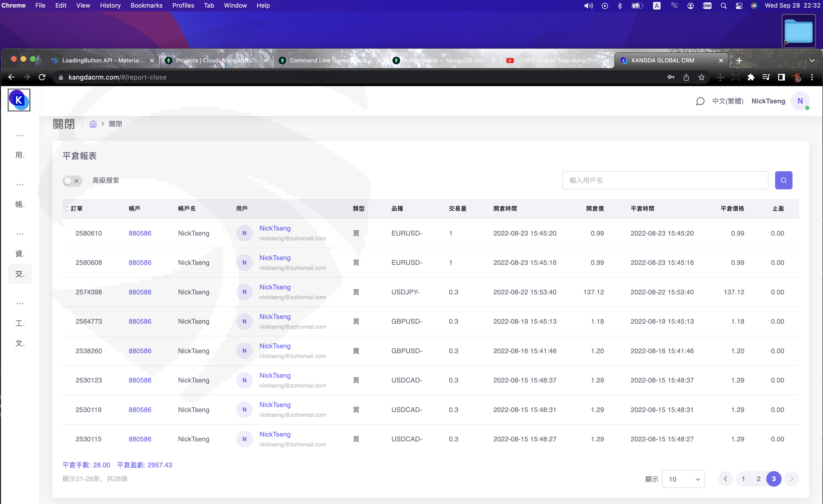Click the 平倉盈虧: 2957.43 summary text
This screenshot has height=504, width=823.
point(145,465)
